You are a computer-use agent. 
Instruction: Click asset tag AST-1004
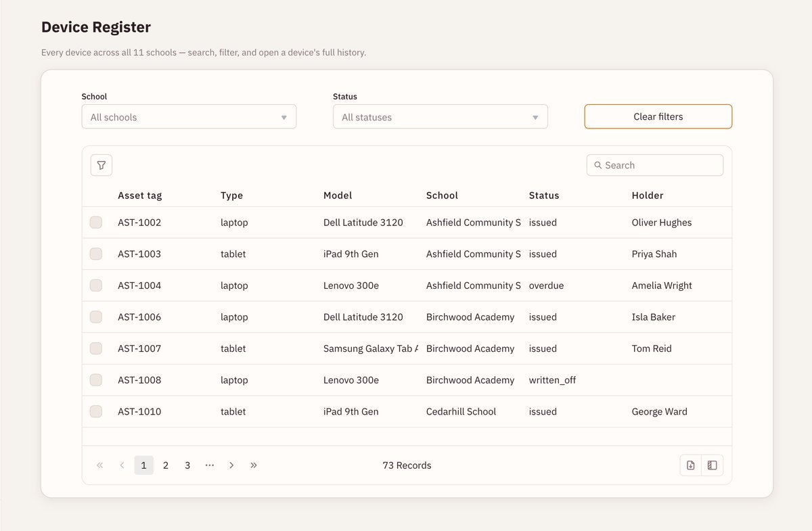[139, 285]
